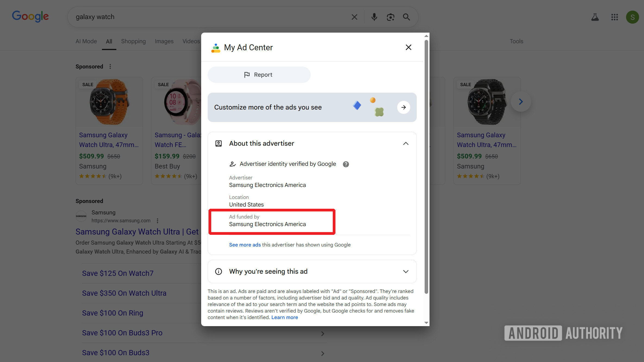Click arrow on Customize ads banner
The image size is (644, 362).
coord(403,107)
